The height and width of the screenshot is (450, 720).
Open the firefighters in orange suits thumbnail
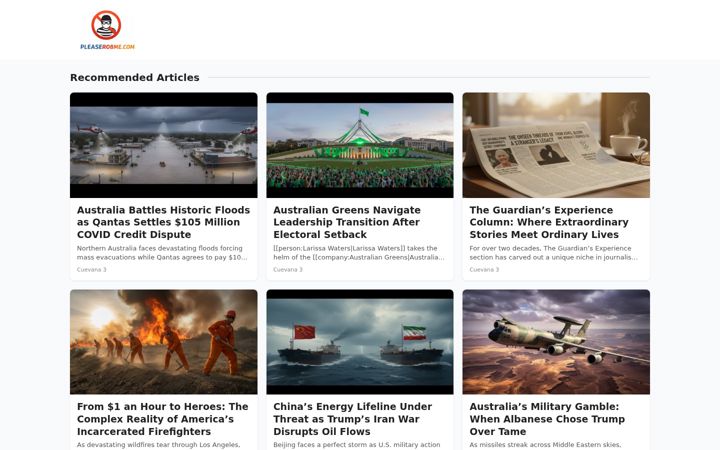click(163, 342)
